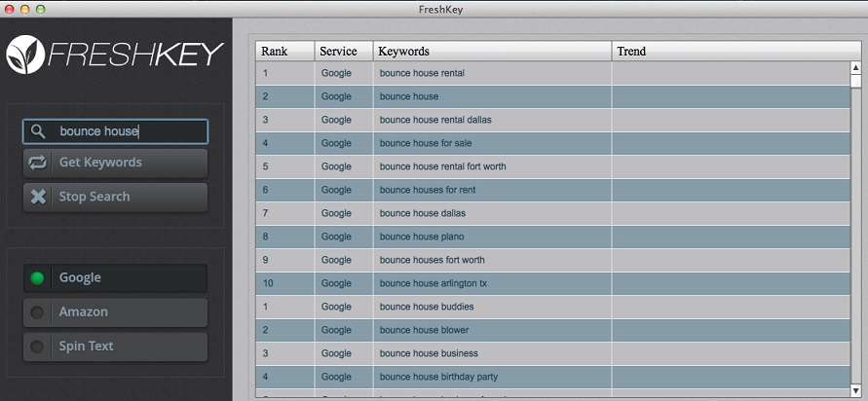Click rank 5 cell for rental fort worth
This screenshot has height=401, width=868.
pyautogui.click(x=285, y=166)
